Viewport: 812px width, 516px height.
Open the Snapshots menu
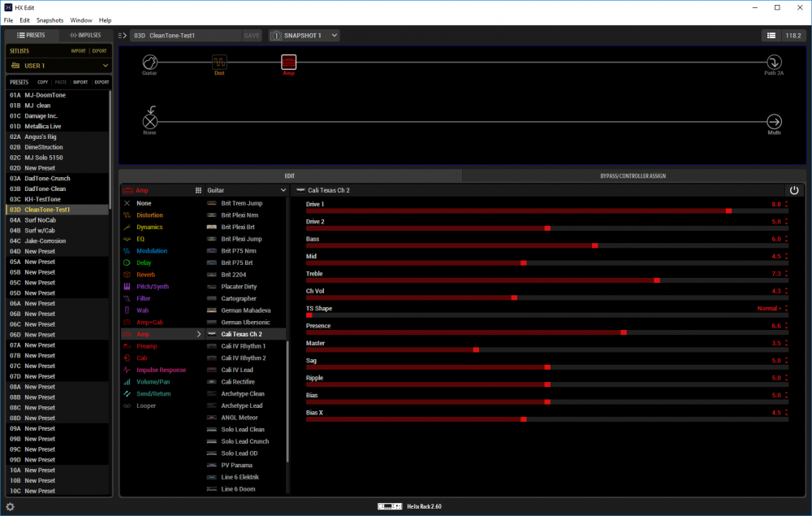point(50,20)
